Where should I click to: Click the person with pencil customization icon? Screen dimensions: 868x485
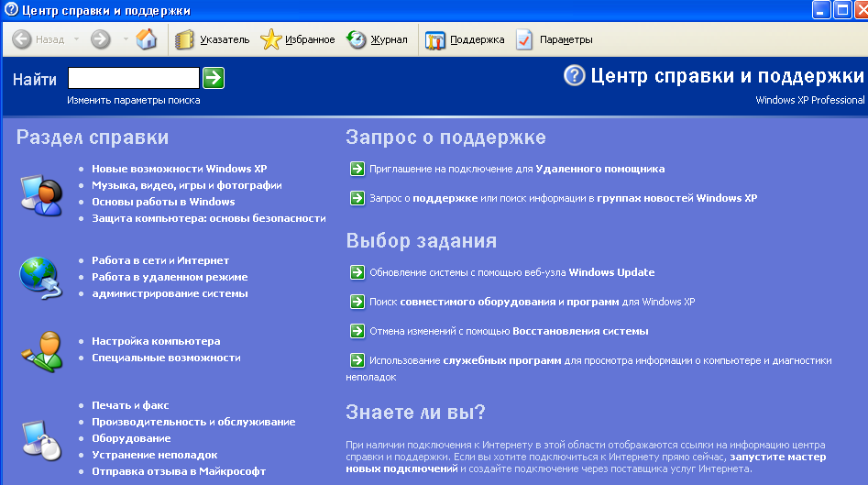pos(41,351)
